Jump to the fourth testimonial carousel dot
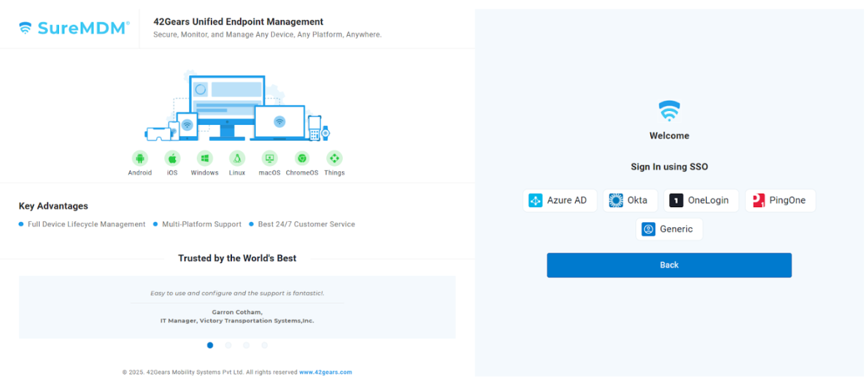 click(265, 345)
